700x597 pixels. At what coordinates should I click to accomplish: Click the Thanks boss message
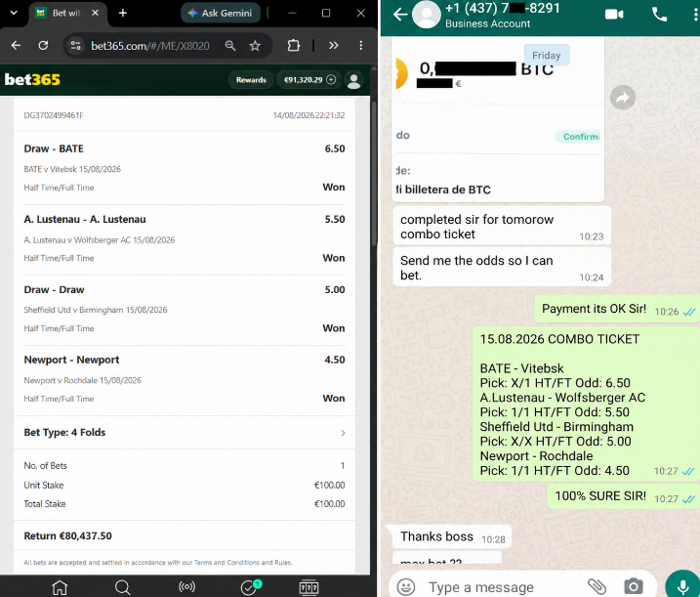pos(452,536)
